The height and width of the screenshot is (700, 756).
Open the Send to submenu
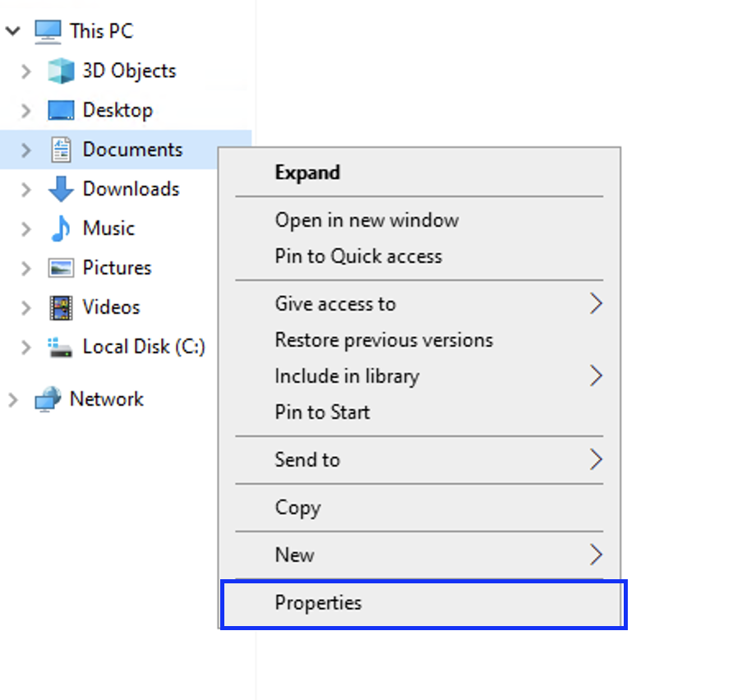coord(307,460)
